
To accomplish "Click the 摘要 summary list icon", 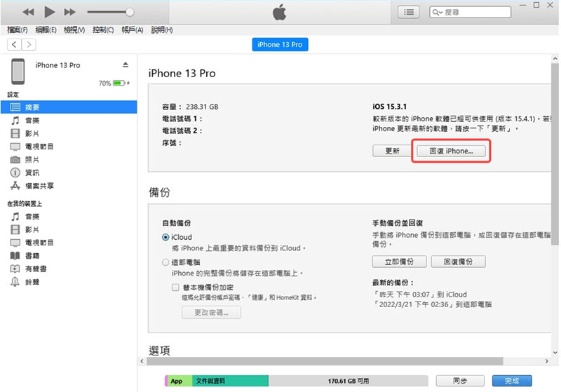I will 15,107.
